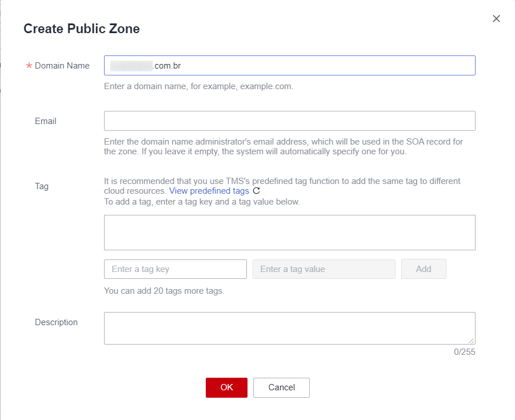Image resolution: width=515 pixels, height=420 pixels.
Task: Click the 'example.com' domain name hint text
Action: click(x=198, y=87)
